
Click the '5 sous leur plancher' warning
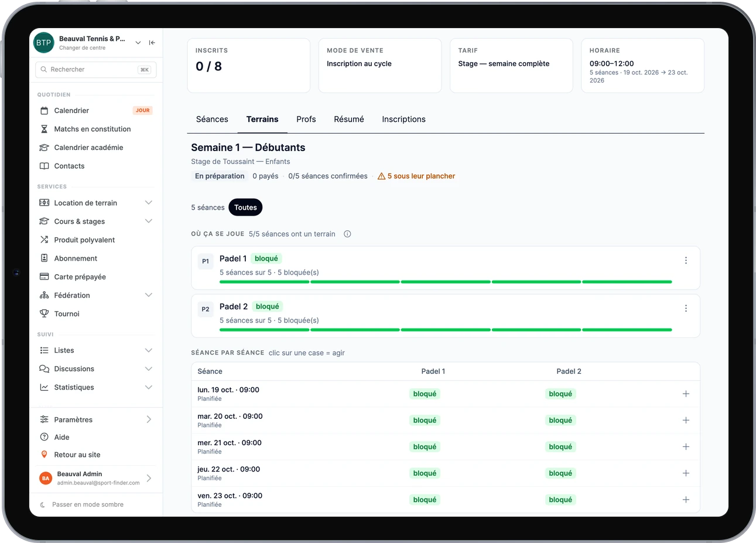click(x=416, y=176)
